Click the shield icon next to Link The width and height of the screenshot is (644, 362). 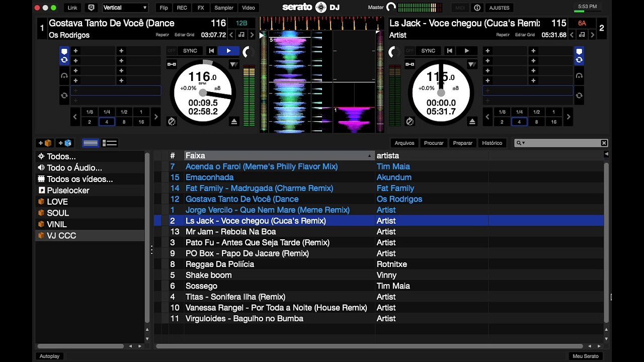point(91,8)
